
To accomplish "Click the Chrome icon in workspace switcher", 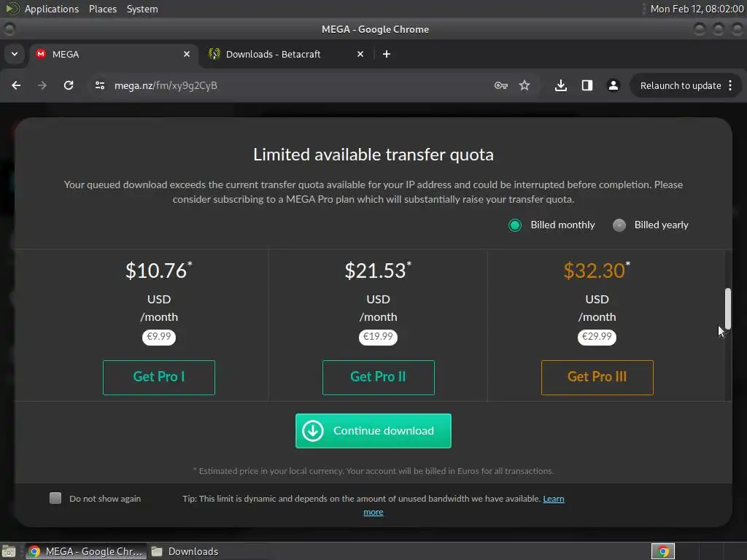I will (x=663, y=551).
